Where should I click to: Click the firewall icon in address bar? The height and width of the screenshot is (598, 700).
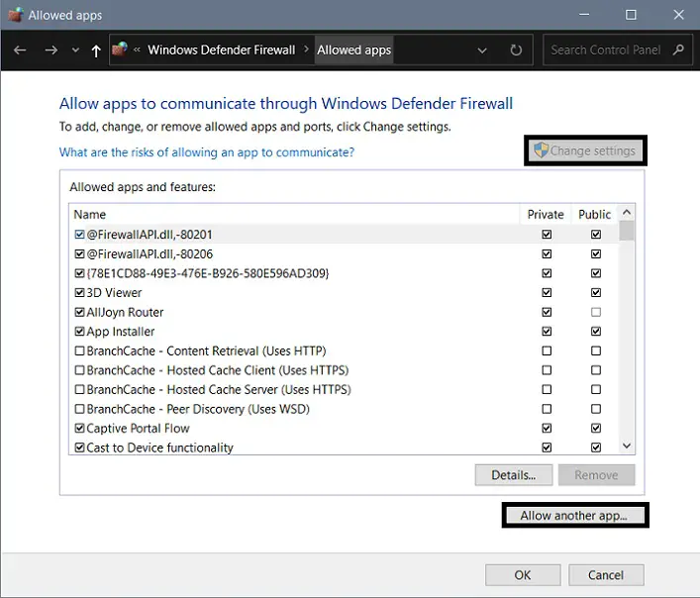click(120, 50)
